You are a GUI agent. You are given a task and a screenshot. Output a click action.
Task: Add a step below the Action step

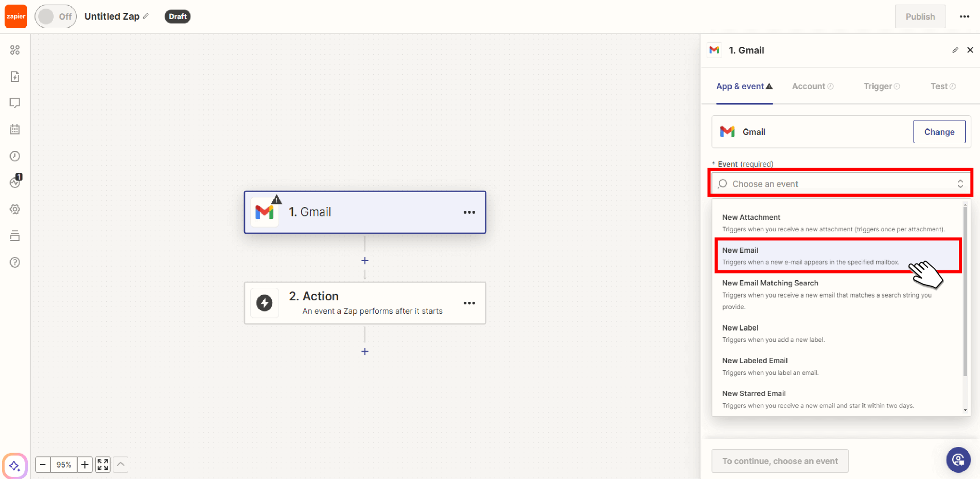tap(365, 352)
